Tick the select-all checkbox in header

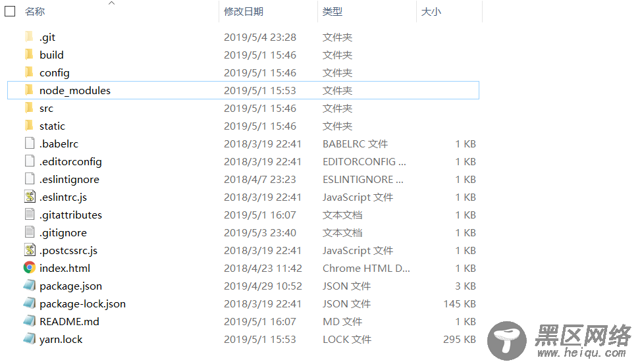[x=10, y=11]
